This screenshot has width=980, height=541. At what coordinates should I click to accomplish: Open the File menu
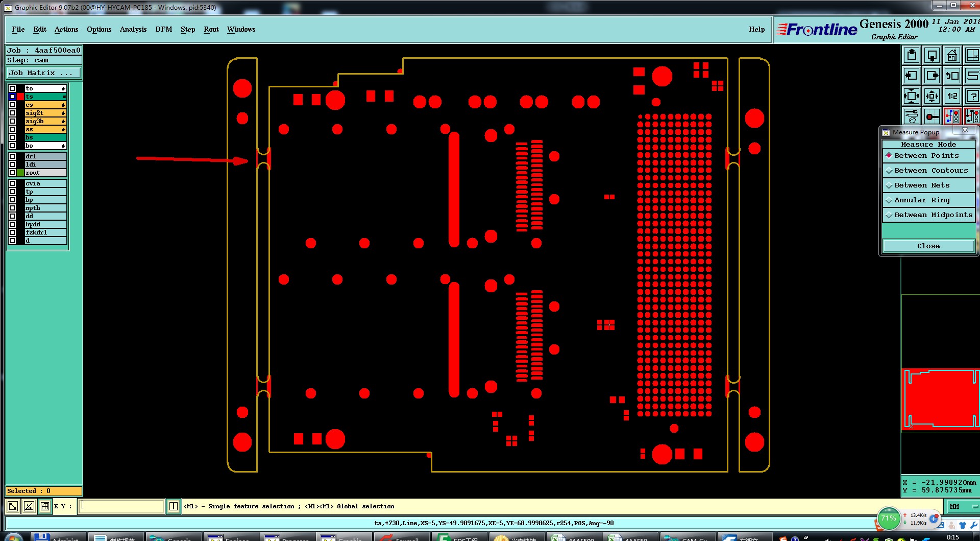[x=18, y=30]
